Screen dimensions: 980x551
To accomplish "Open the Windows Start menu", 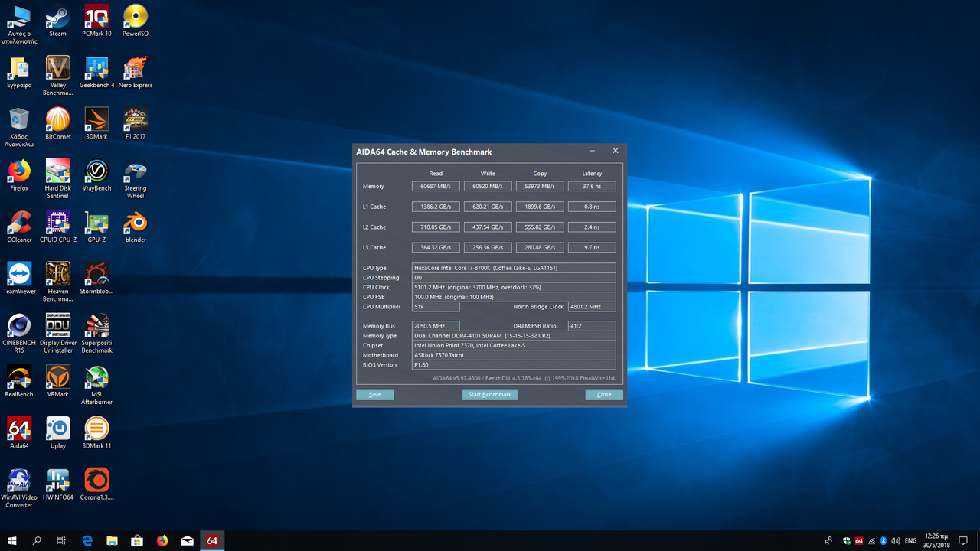I will click(x=12, y=540).
